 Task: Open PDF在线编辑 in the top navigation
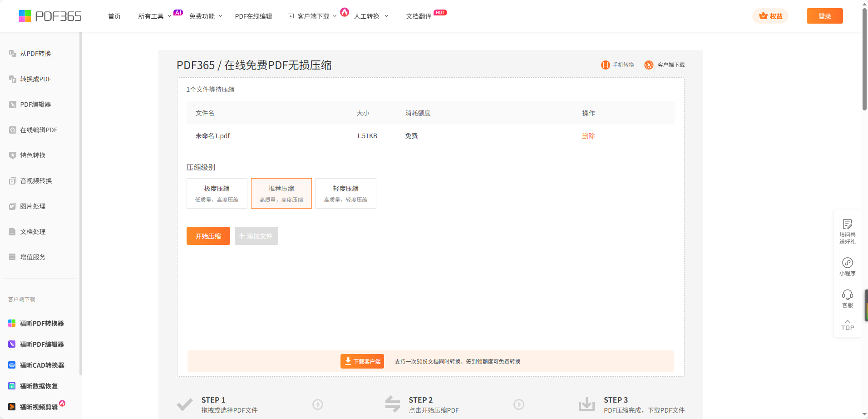[253, 16]
